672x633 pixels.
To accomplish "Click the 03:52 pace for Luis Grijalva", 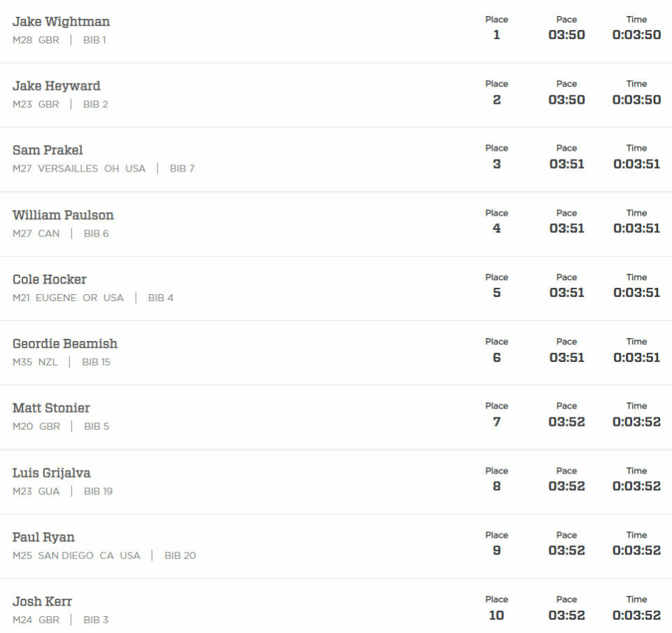I will point(566,486).
